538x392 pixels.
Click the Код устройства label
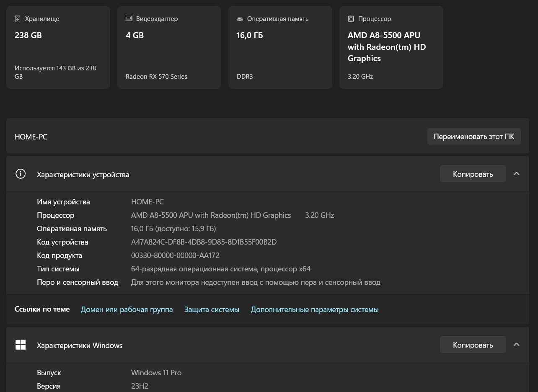(x=62, y=242)
